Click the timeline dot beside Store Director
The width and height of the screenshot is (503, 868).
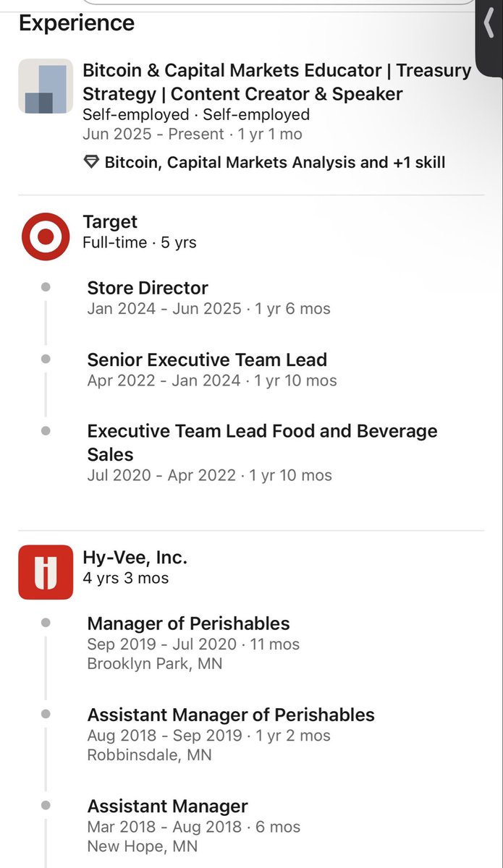(46, 287)
